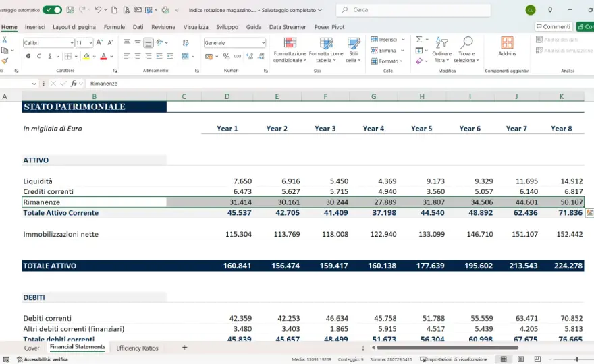This screenshot has width=594, height=364.
Task: Toggle bold (G) formatting
Action: 28,57
